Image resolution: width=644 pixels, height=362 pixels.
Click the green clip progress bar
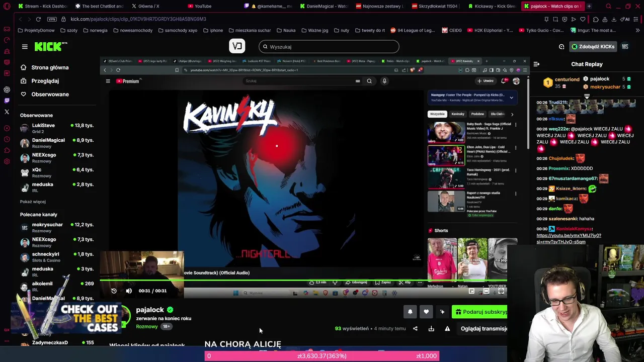tap(303, 281)
